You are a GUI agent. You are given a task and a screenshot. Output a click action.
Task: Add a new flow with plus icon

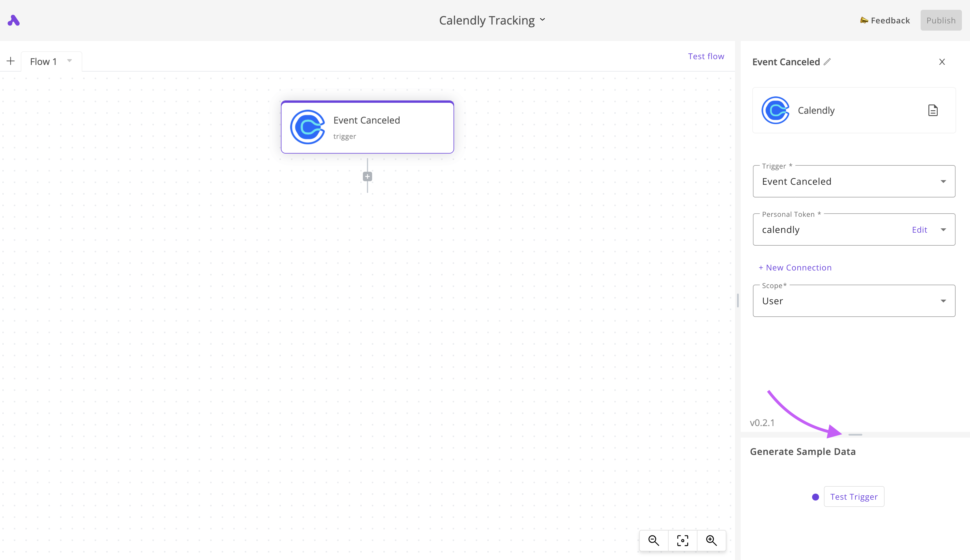tap(11, 61)
